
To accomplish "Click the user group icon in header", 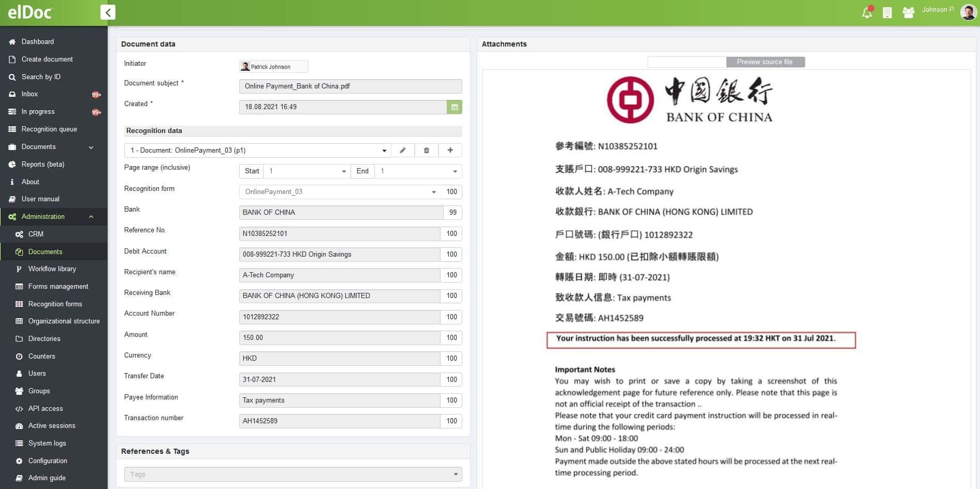I will pos(908,12).
